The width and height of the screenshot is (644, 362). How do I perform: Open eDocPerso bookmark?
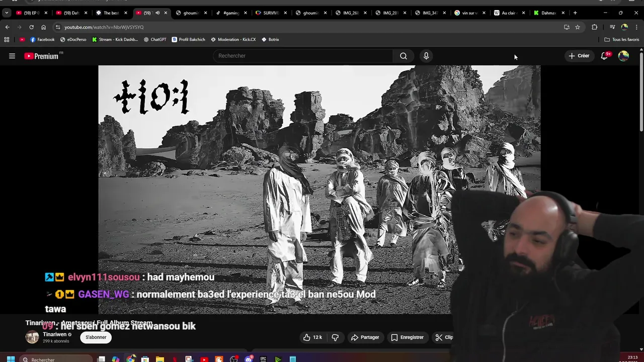73,39
